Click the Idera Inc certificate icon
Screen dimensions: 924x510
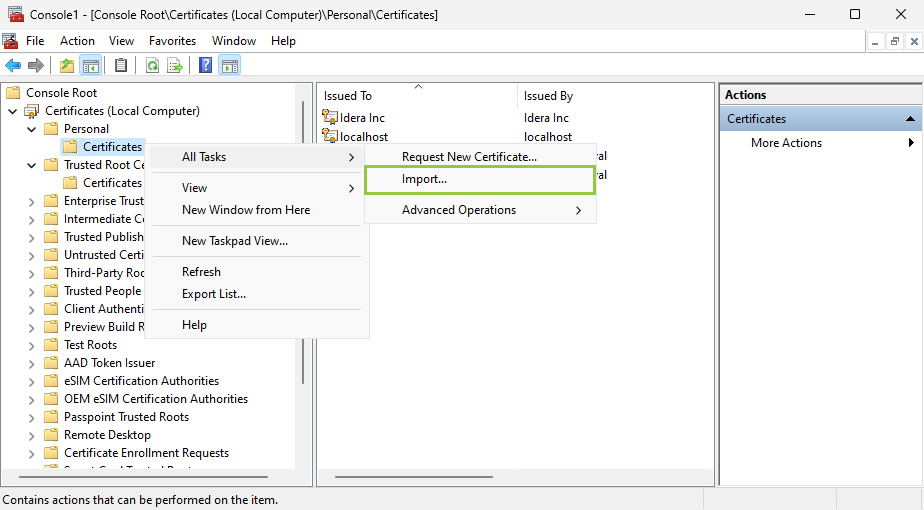click(x=330, y=117)
